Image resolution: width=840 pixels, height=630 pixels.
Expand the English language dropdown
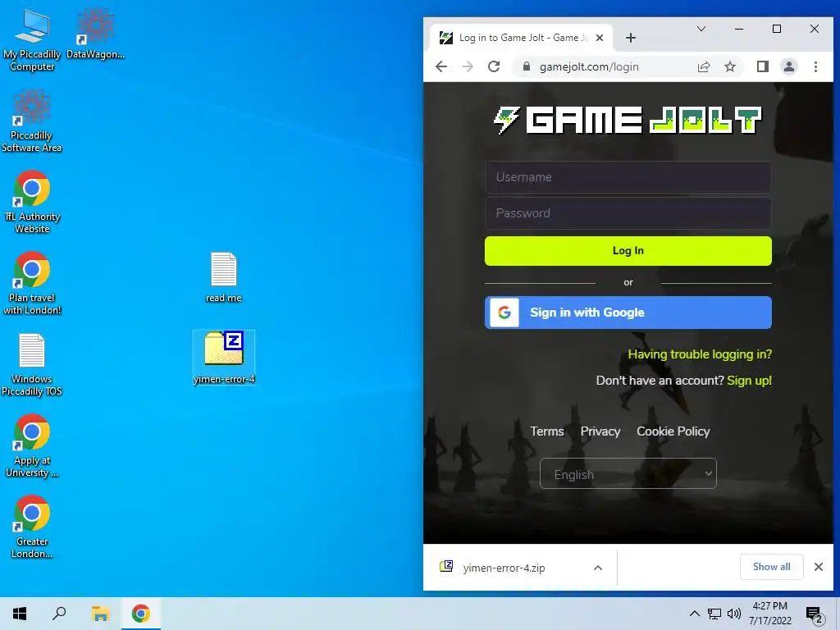click(628, 473)
